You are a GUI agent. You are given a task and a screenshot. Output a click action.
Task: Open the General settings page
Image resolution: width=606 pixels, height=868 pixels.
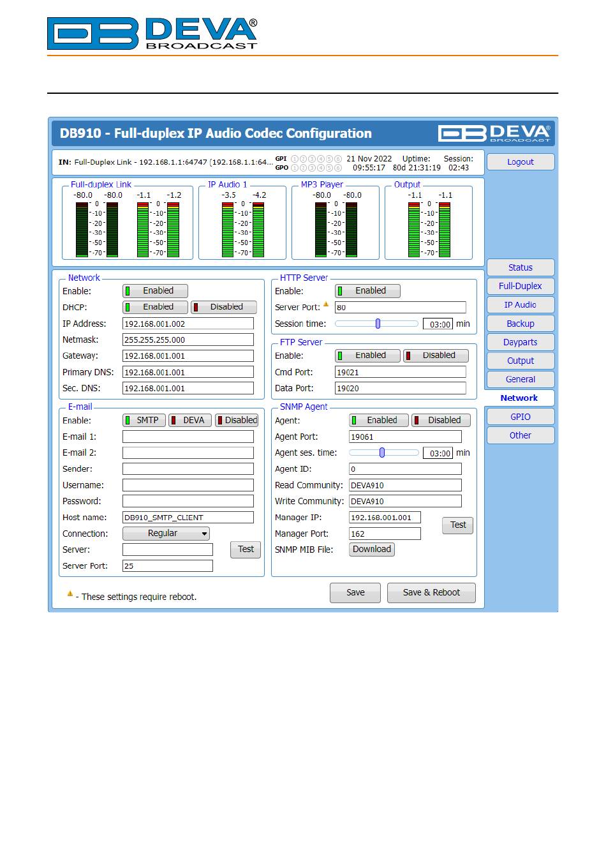click(x=521, y=379)
